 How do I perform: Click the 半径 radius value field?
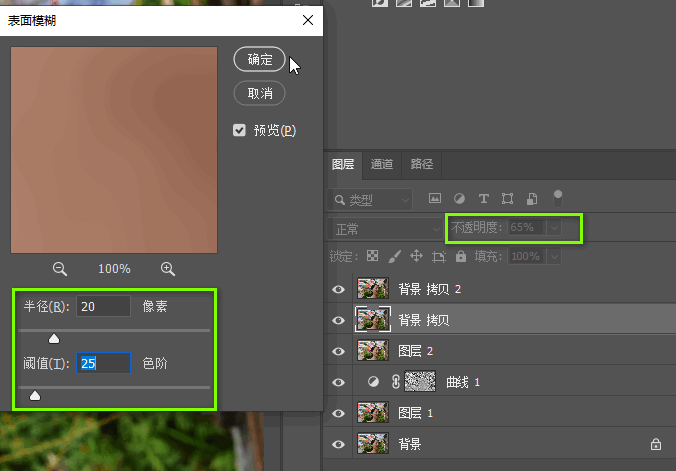[103, 306]
